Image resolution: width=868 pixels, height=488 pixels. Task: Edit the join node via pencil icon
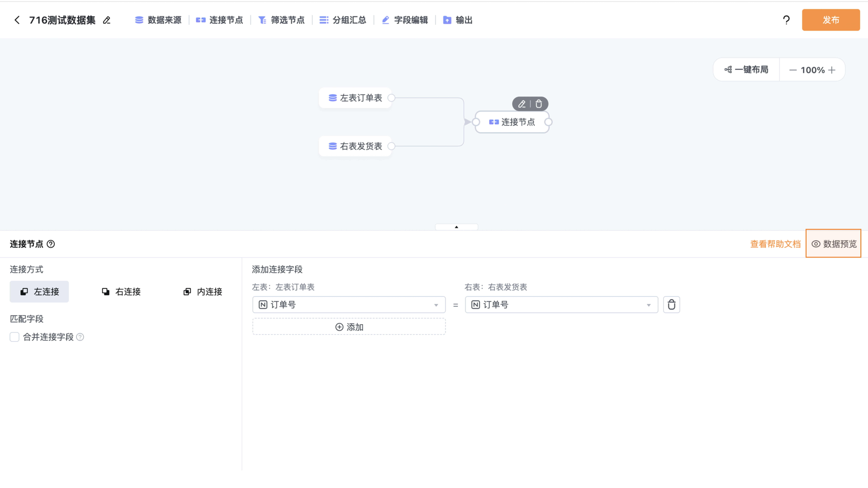pos(522,104)
